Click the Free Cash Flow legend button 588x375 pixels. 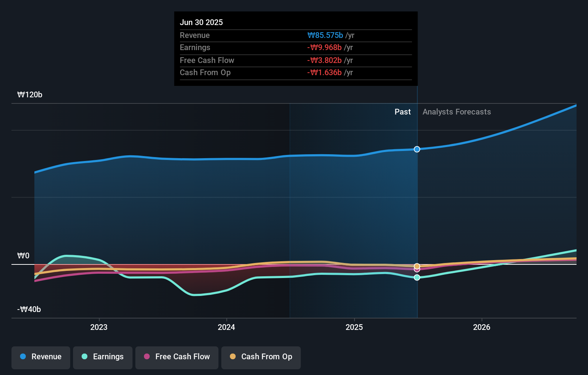(177, 357)
